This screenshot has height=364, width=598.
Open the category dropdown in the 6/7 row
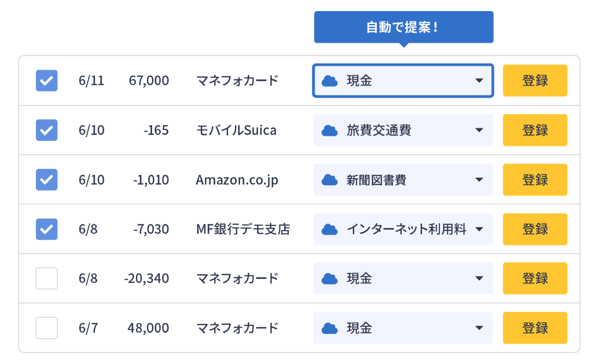(x=479, y=328)
